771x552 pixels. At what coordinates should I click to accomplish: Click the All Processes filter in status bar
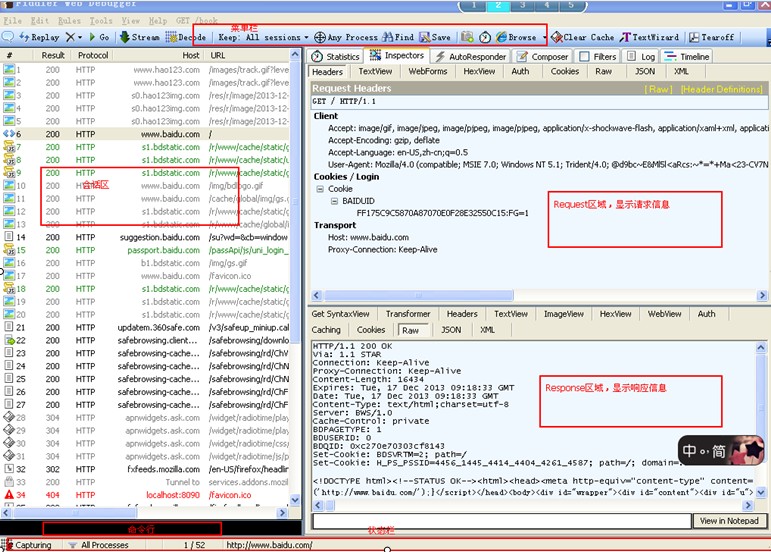coord(98,545)
